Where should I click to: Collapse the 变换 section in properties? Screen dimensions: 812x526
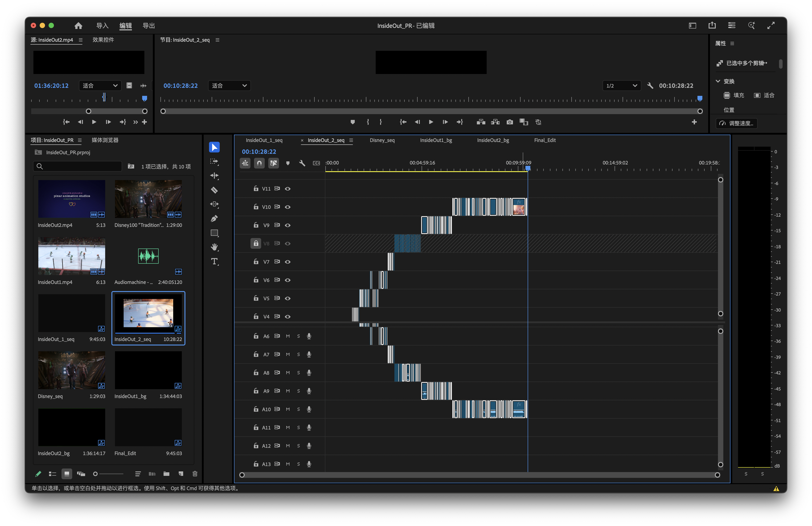tap(718, 81)
